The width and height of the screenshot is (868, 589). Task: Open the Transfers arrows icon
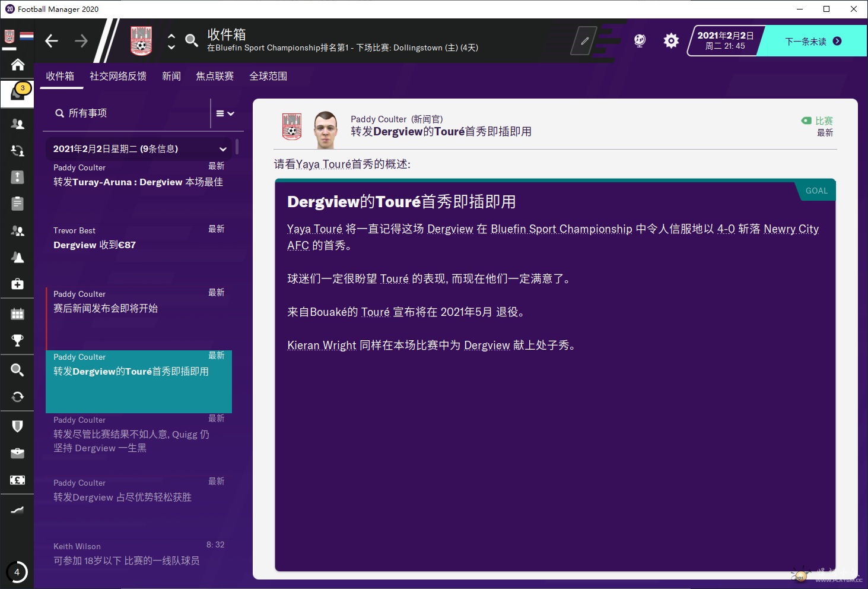pyautogui.click(x=17, y=397)
